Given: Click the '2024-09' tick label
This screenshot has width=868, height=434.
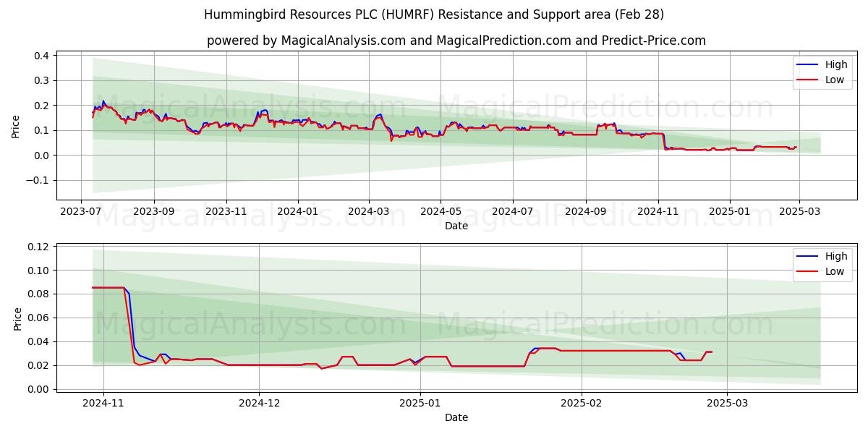Looking at the screenshot, I should coord(585,211).
